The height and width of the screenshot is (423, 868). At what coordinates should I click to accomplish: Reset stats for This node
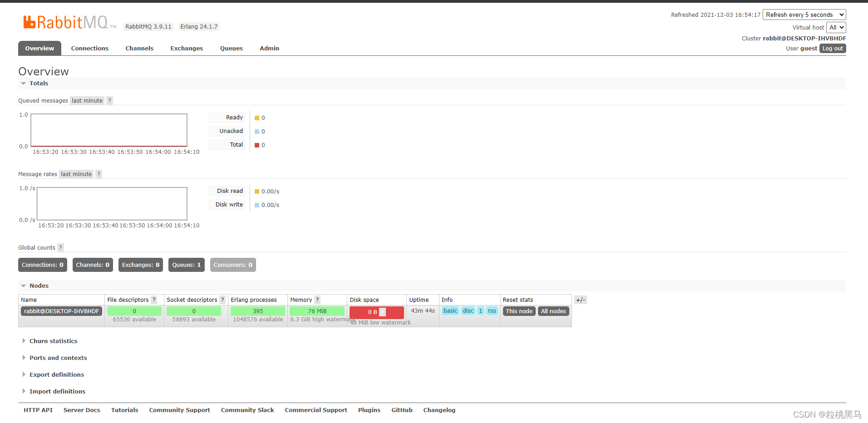[519, 311]
